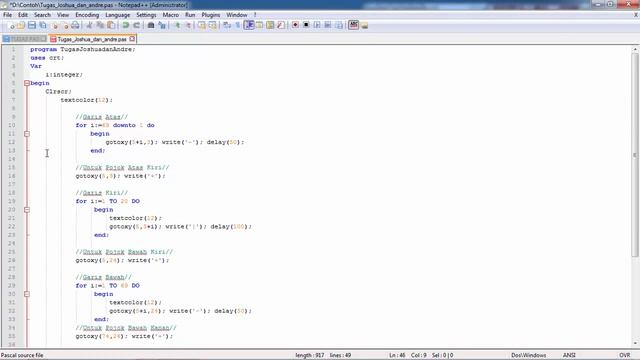Open the Encoding menu

87,15
